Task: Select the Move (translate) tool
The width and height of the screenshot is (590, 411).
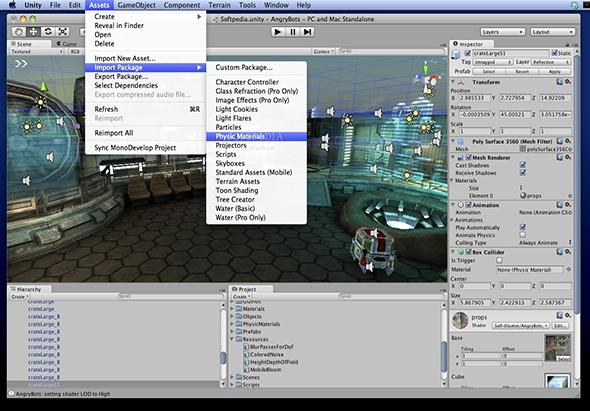Action: [x=33, y=32]
